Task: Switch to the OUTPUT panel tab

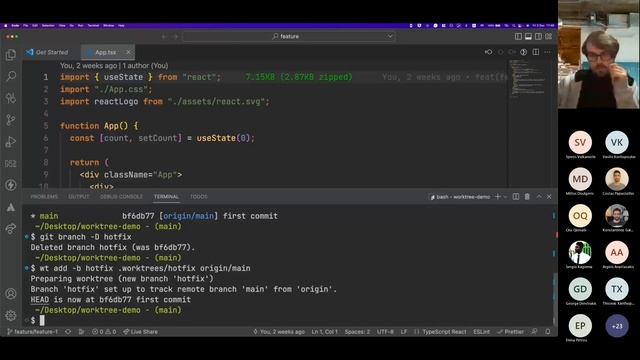Action: [79, 197]
